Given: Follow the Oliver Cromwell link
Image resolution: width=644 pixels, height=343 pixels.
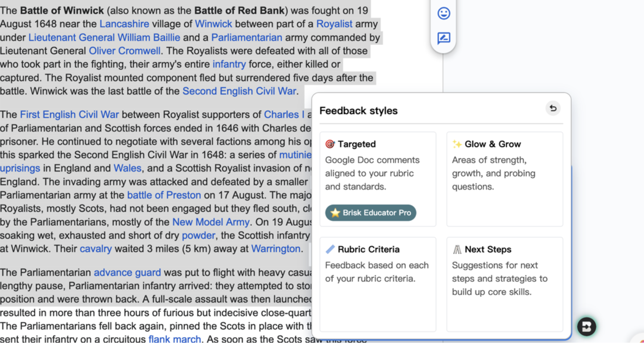Looking at the screenshot, I should [x=125, y=51].
